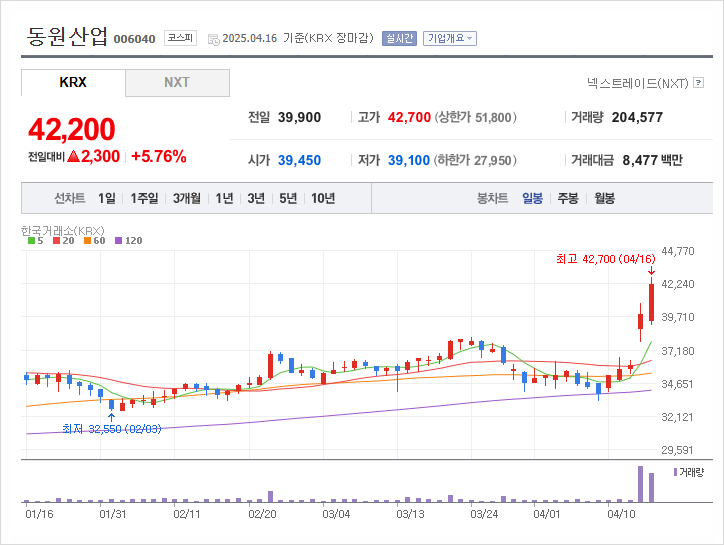Click the 동원산업 stock name heading
724x545 pixels.
coord(67,36)
